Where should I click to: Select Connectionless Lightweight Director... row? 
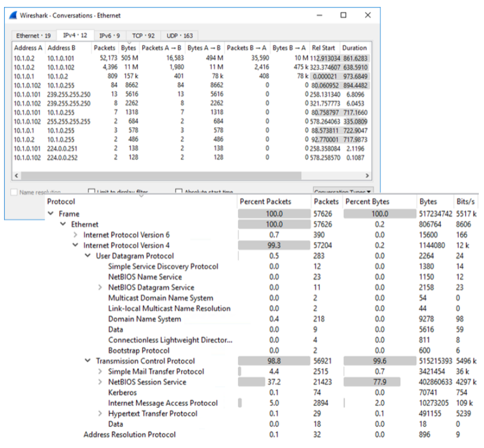(262, 340)
